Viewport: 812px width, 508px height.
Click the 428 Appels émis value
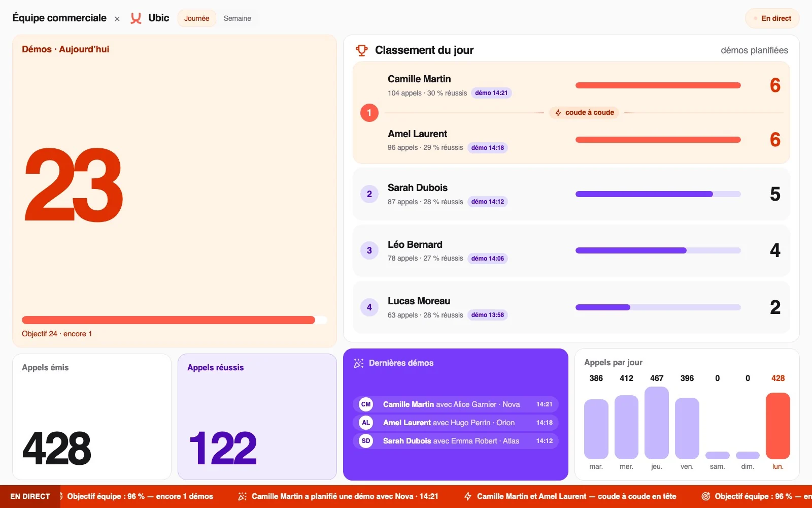tap(57, 449)
